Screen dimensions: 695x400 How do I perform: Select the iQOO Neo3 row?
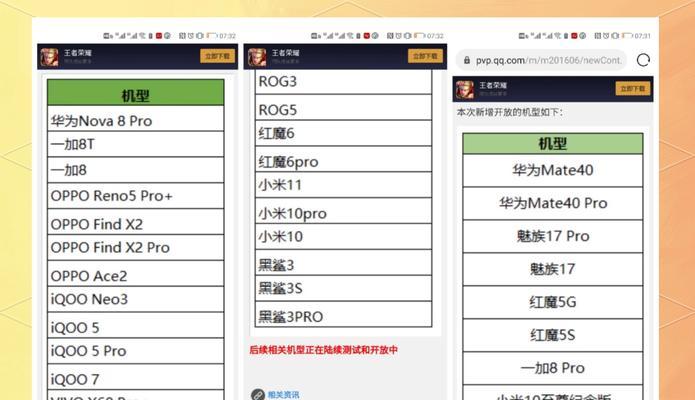pyautogui.click(x=136, y=299)
